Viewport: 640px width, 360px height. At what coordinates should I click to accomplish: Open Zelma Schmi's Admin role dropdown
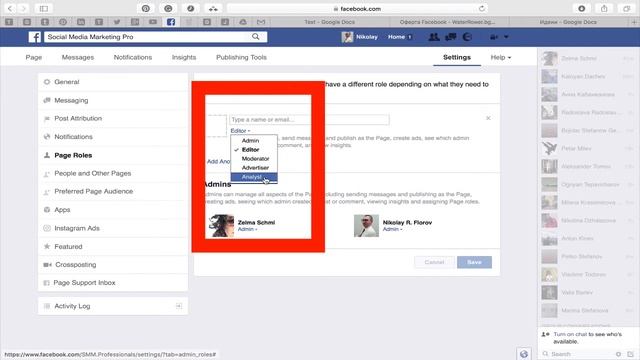click(x=247, y=229)
